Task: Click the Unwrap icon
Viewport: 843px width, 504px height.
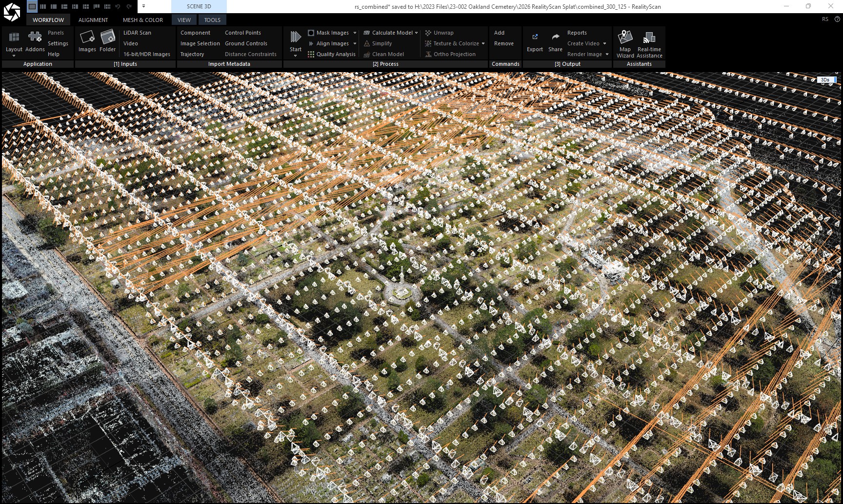Action: (x=428, y=33)
